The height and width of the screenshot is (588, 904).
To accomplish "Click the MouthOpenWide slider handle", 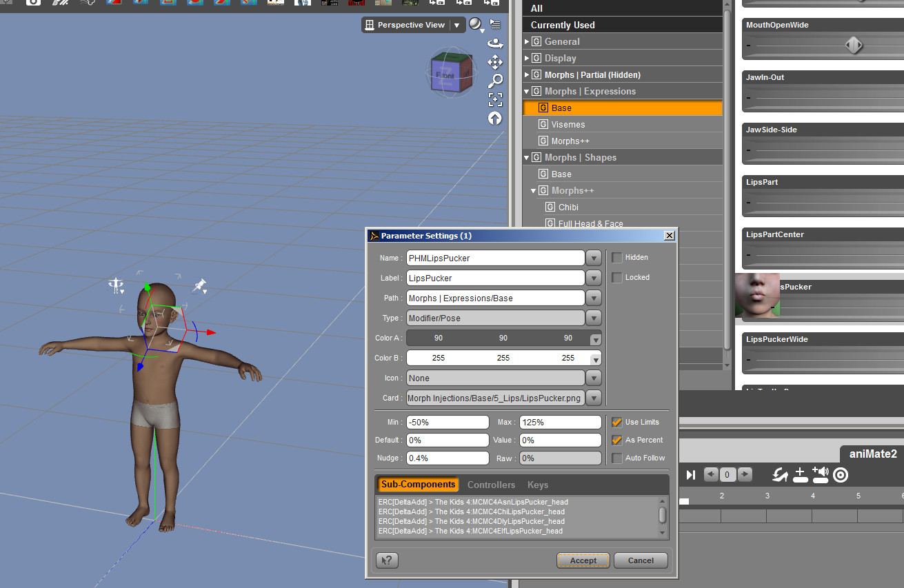I will coord(854,46).
